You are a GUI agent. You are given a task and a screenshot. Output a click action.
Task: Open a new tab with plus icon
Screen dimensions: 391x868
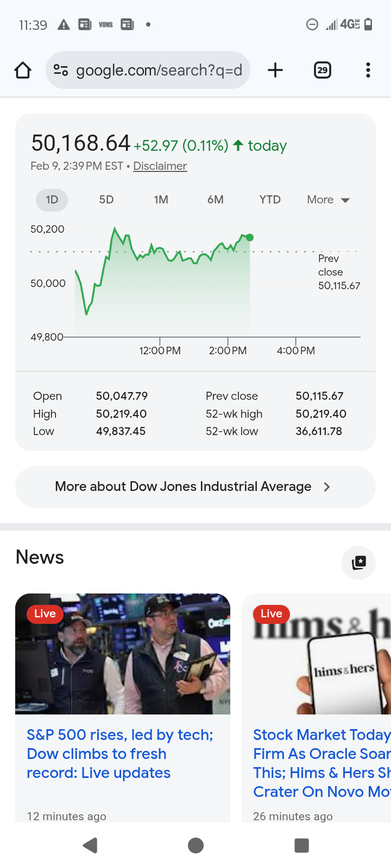click(275, 70)
